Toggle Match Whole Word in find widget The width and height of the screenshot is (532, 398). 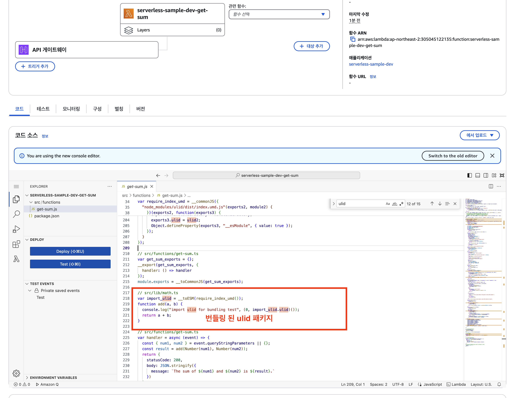click(x=394, y=204)
